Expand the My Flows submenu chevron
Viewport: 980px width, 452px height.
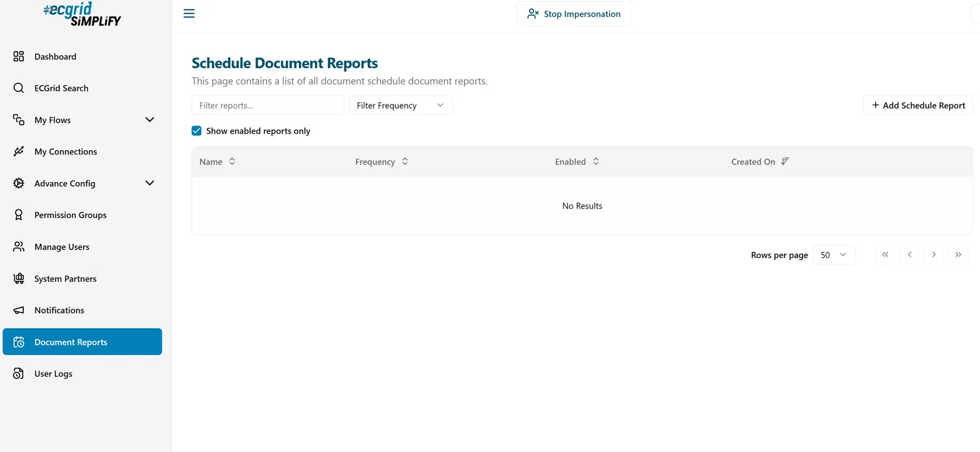[149, 119]
